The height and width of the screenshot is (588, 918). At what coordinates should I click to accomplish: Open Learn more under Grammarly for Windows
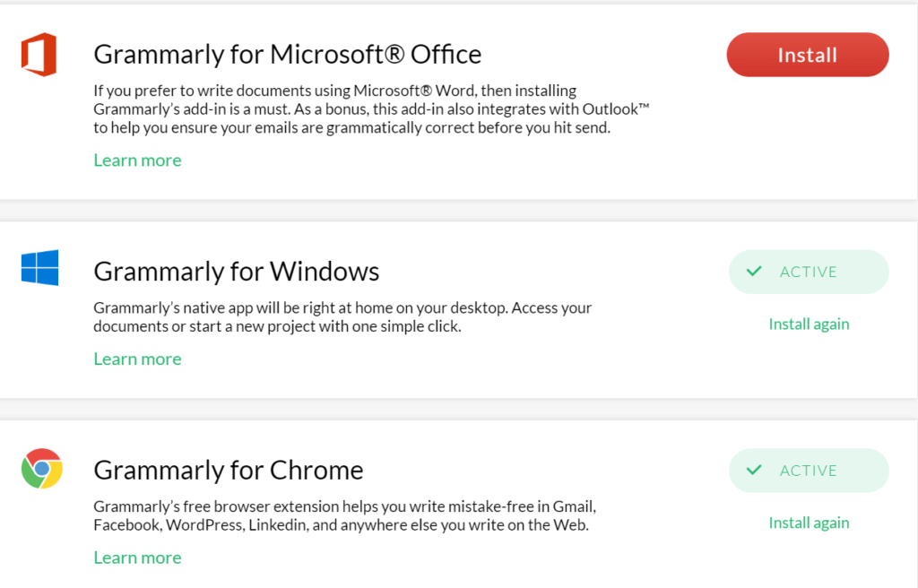(x=137, y=359)
